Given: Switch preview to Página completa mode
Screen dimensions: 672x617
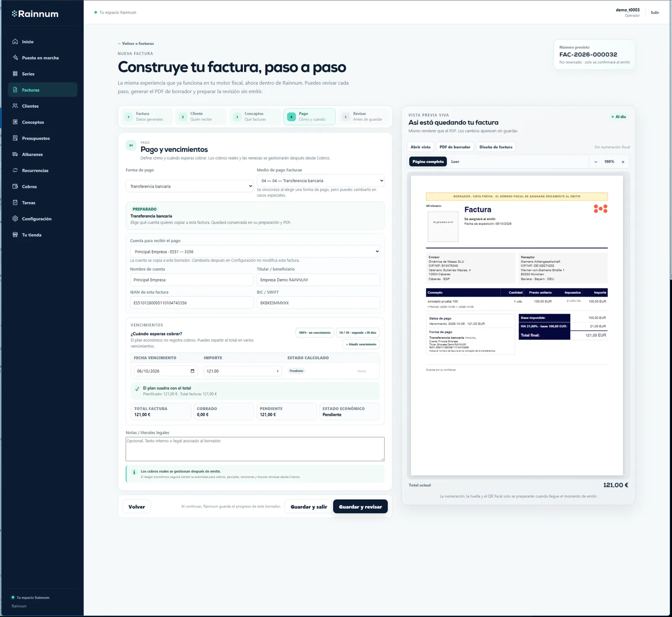Looking at the screenshot, I should (428, 162).
